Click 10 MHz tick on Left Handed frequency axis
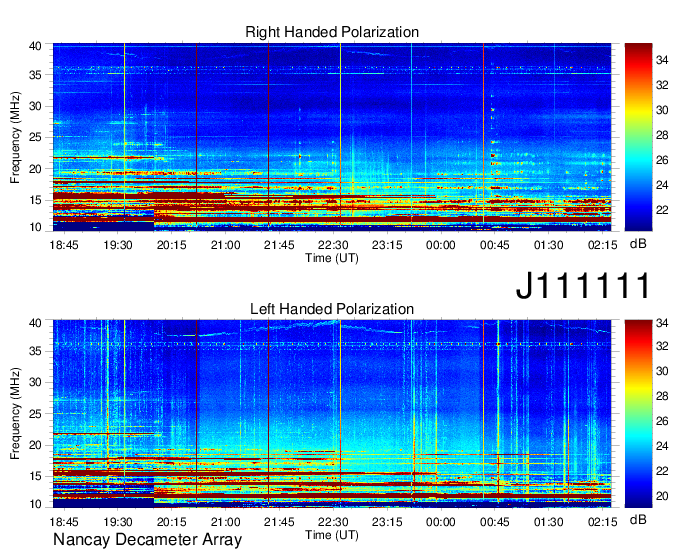This screenshot has width=680, height=552. click(x=35, y=504)
